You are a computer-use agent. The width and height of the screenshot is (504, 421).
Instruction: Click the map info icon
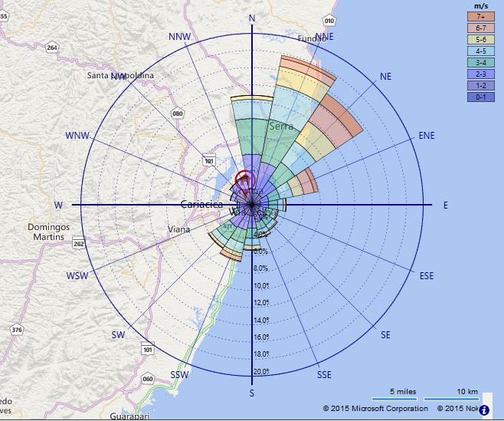(x=484, y=410)
